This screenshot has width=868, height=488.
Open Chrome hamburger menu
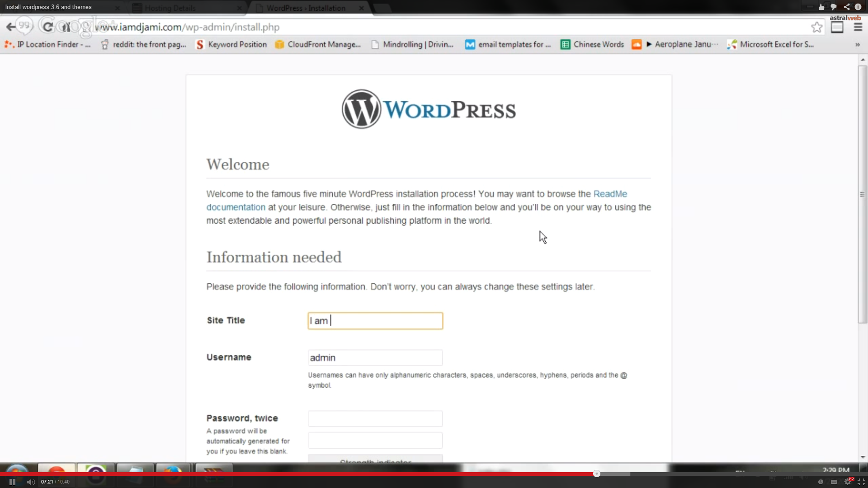pyautogui.click(x=858, y=27)
